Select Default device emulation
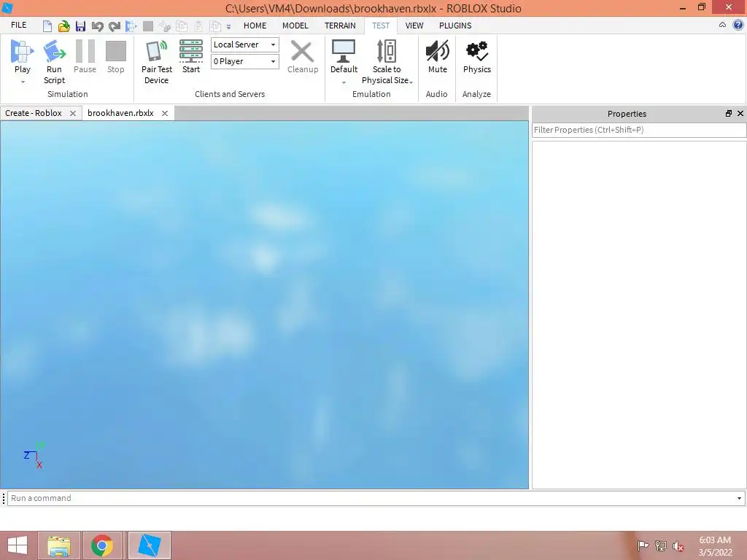747x560 pixels. point(344,56)
